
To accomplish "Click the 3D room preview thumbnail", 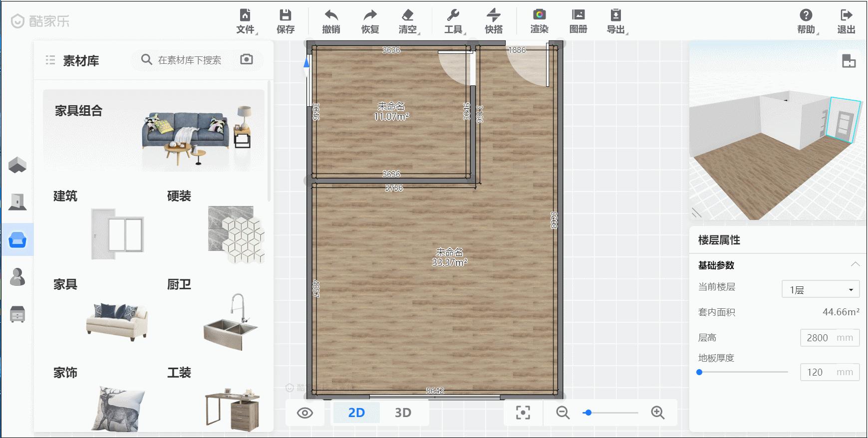I will pyautogui.click(x=777, y=131).
